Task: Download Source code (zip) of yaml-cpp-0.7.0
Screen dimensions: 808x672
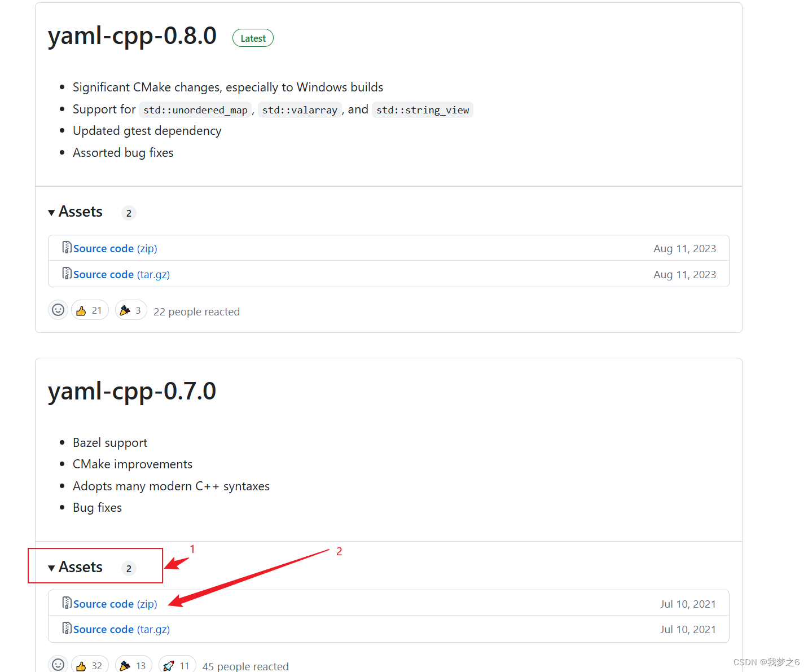Action: (x=103, y=604)
